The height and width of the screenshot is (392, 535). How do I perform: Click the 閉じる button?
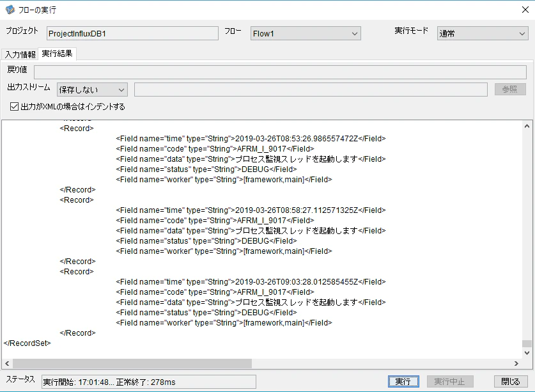511,381
